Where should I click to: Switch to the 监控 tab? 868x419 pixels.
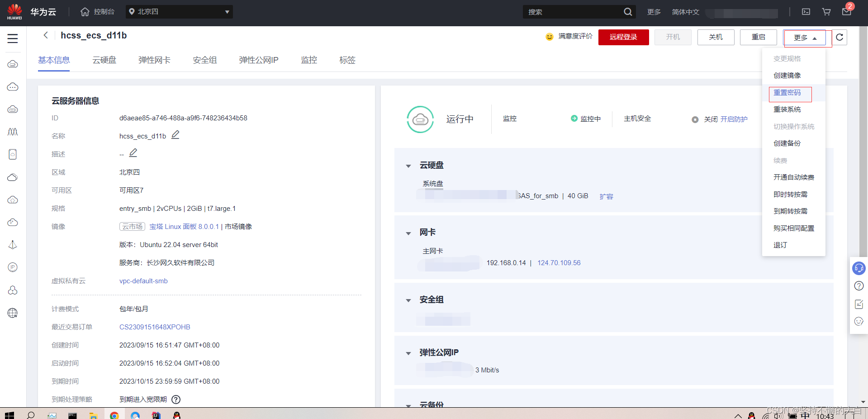tap(309, 60)
